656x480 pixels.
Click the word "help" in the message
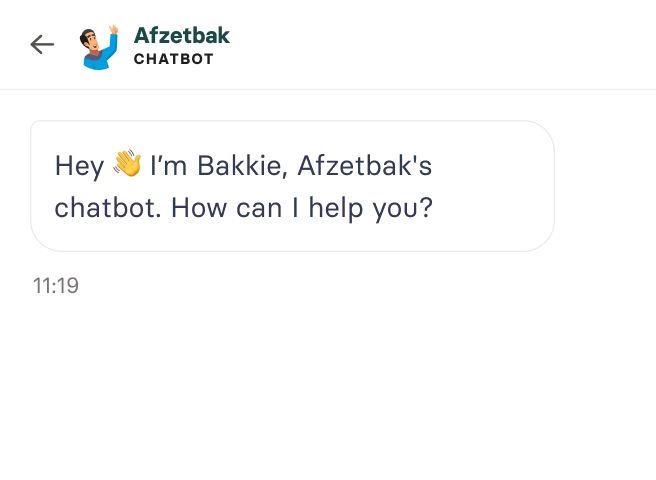(336, 208)
